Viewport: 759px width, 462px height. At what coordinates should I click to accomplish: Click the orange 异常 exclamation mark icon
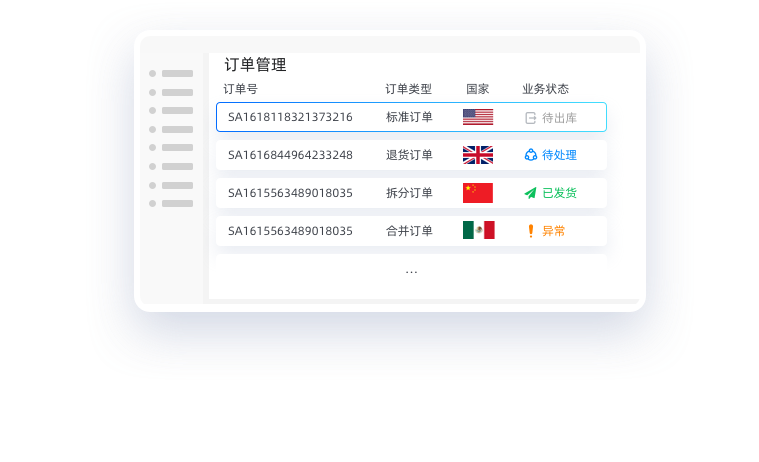click(531, 231)
